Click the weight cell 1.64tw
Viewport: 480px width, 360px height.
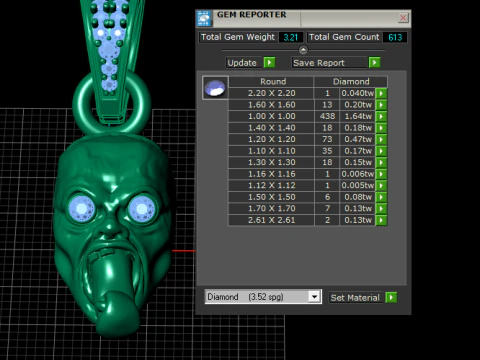[x=358, y=116]
